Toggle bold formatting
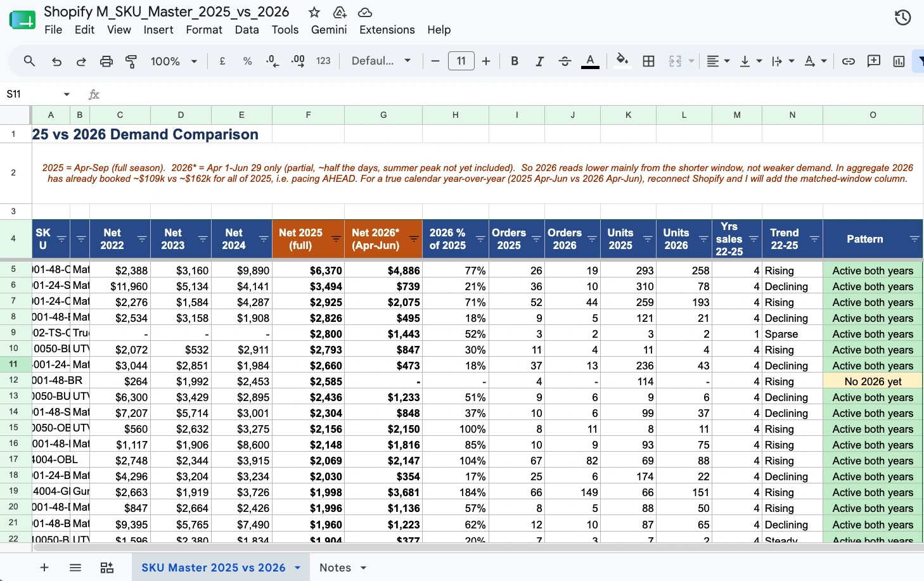The height and width of the screenshot is (581, 924). tap(515, 61)
